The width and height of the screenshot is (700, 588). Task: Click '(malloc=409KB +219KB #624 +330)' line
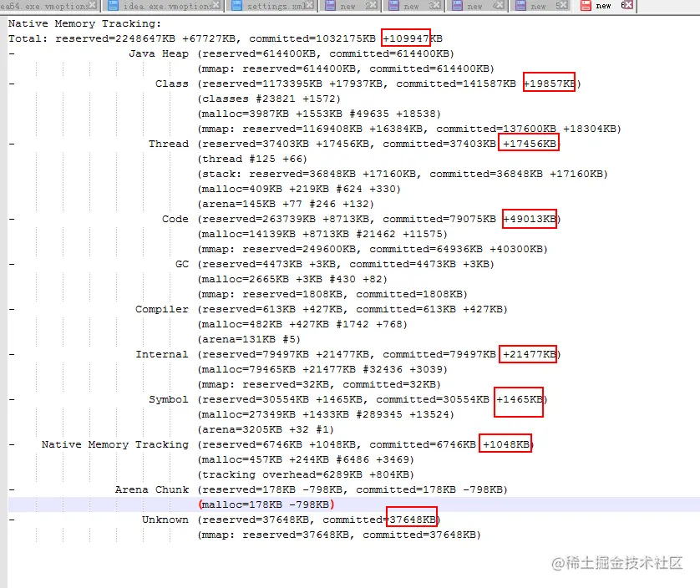click(299, 189)
